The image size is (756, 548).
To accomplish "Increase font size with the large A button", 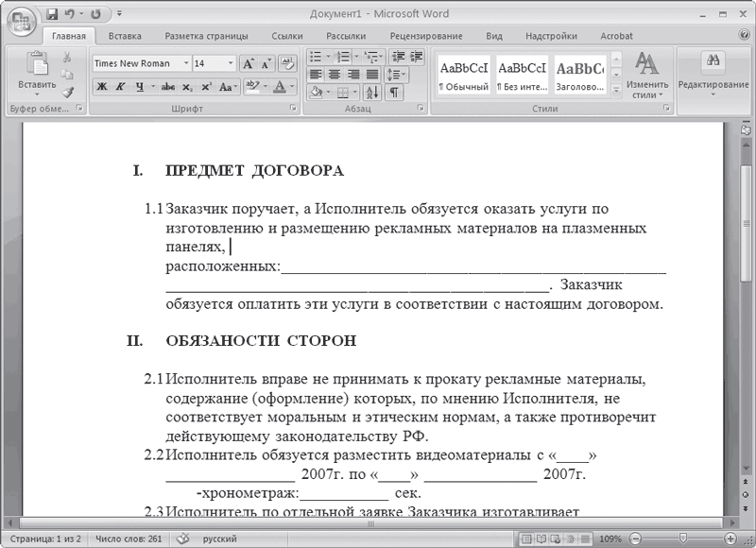I will pos(249,63).
